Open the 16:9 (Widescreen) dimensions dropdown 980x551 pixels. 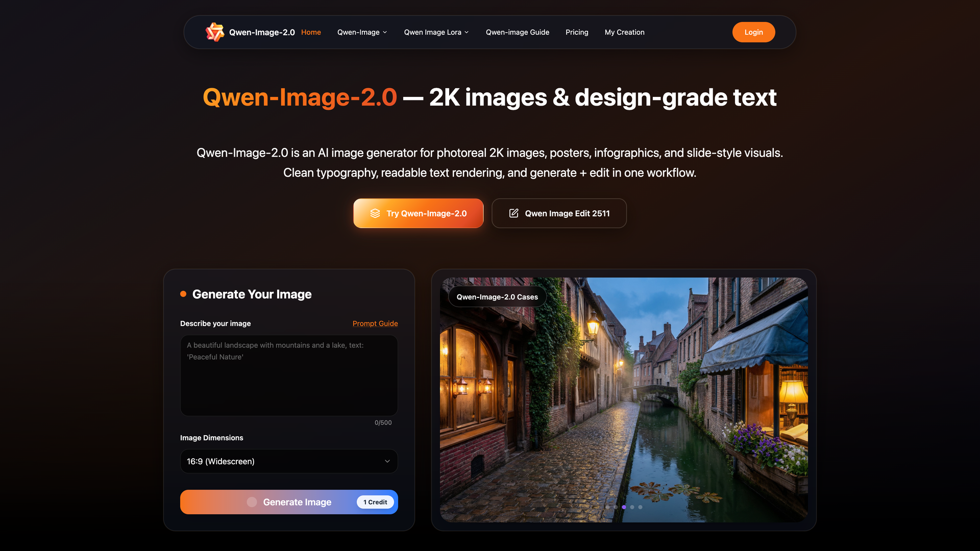click(x=289, y=461)
